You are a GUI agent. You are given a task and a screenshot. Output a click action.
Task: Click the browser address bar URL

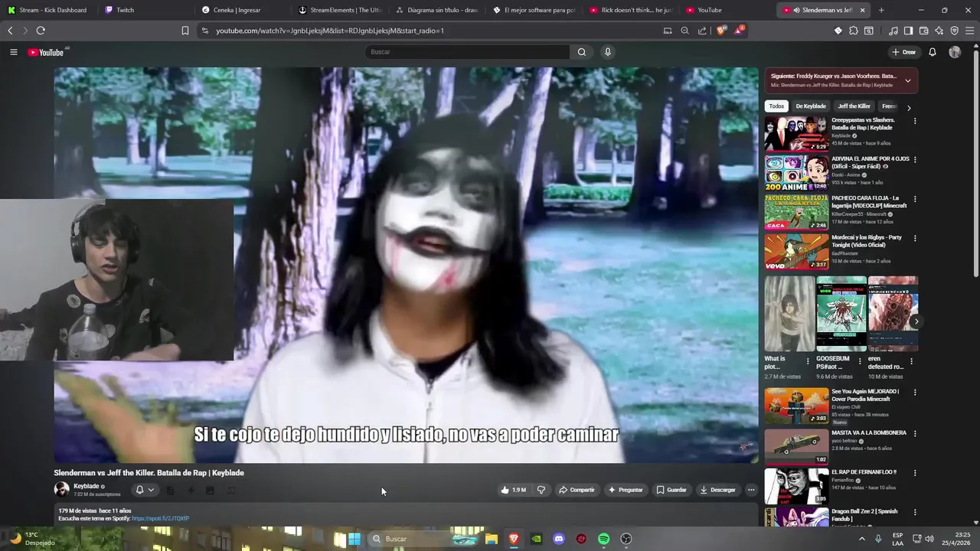pos(330,31)
